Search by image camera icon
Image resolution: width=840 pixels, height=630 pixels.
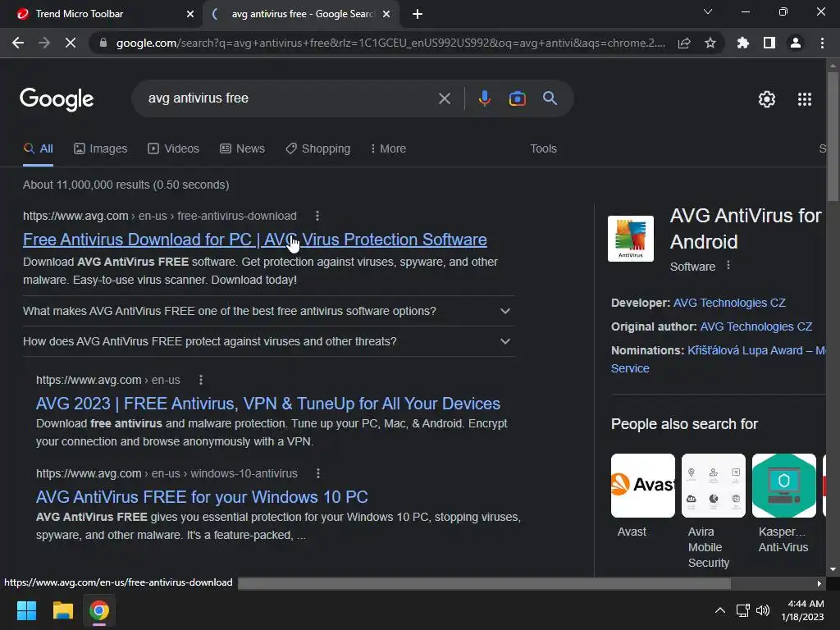(517, 98)
